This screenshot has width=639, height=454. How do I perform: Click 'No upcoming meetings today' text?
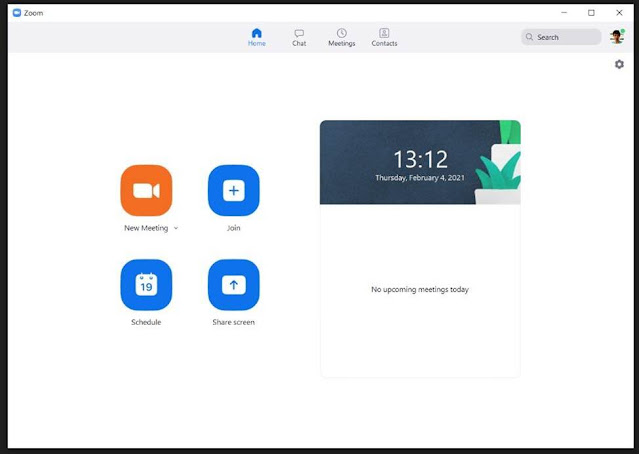(x=420, y=289)
